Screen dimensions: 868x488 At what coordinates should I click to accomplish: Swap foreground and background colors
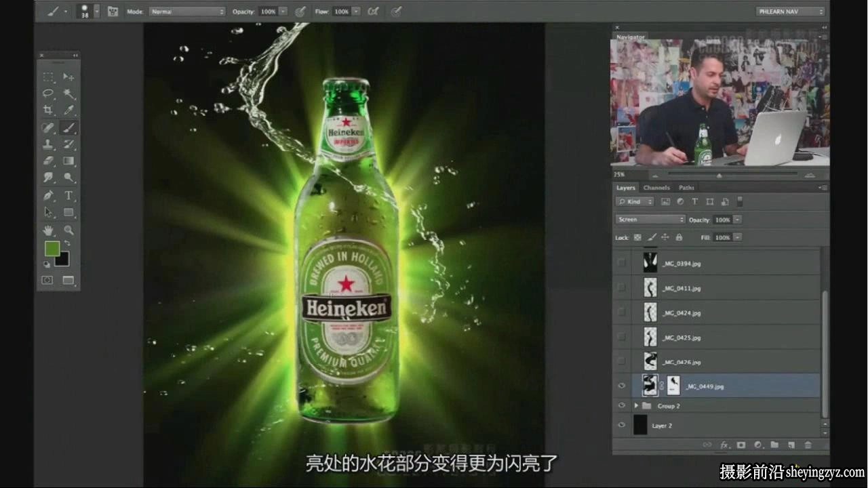pos(67,244)
